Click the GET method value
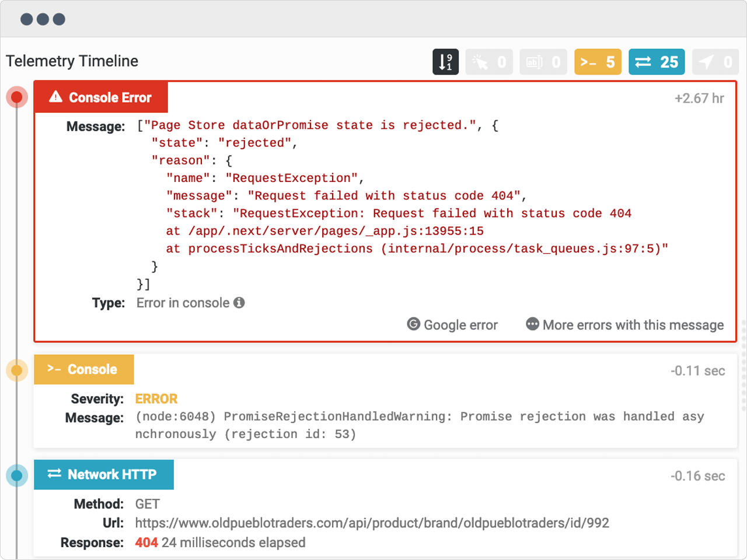 (x=148, y=504)
